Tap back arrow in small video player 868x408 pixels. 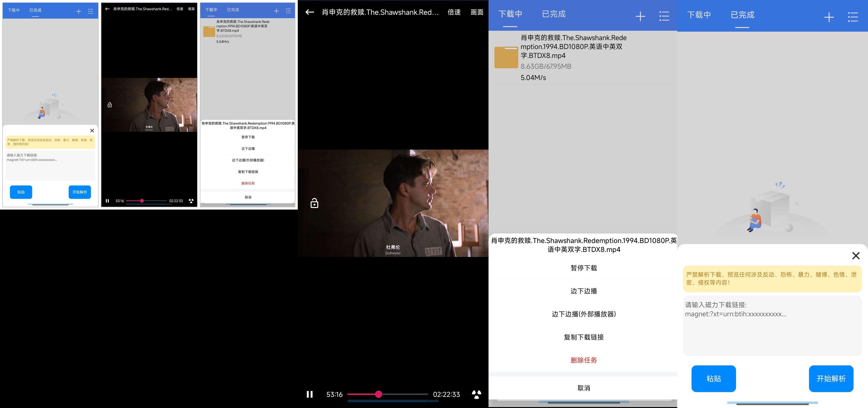coord(107,9)
